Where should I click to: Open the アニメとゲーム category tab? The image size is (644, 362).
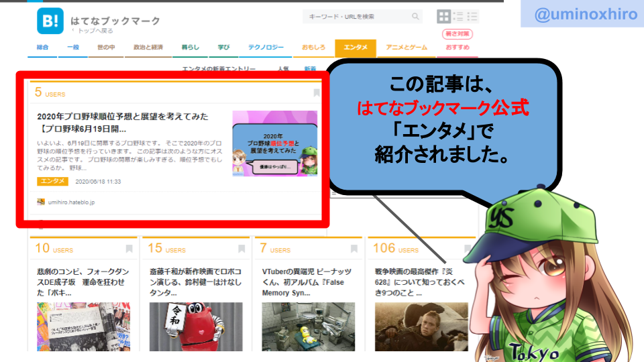tap(407, 48)
